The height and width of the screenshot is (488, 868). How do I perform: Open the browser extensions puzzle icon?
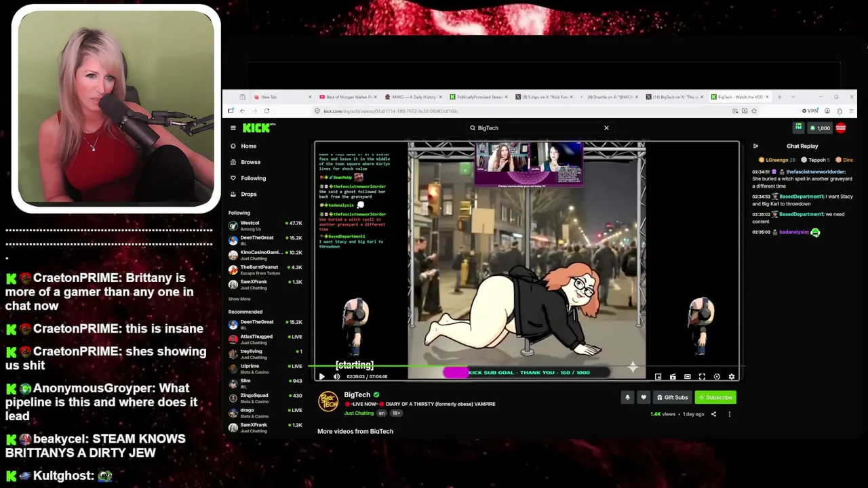[840, 111]
